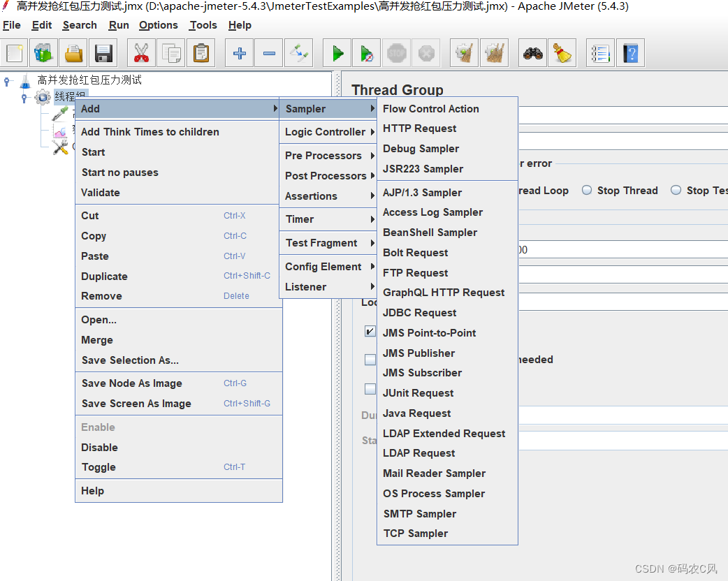Image resolution: width=728 pixels, height=581 pixels.
Task: Expand the Listener submenu
Action: tap(328, 287)
